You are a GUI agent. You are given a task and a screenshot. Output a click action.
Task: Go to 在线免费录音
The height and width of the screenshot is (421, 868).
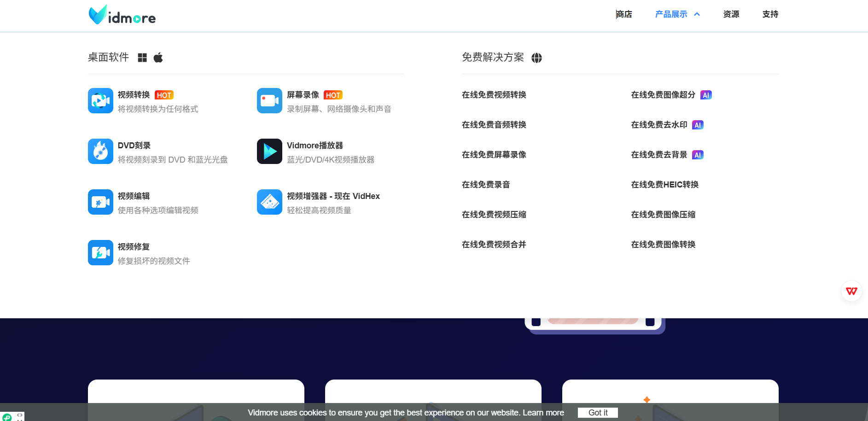point(486,185)
